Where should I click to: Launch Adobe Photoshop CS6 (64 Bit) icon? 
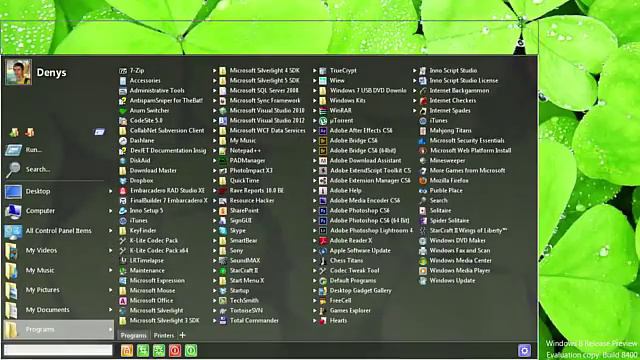click(x=323, y=220)
